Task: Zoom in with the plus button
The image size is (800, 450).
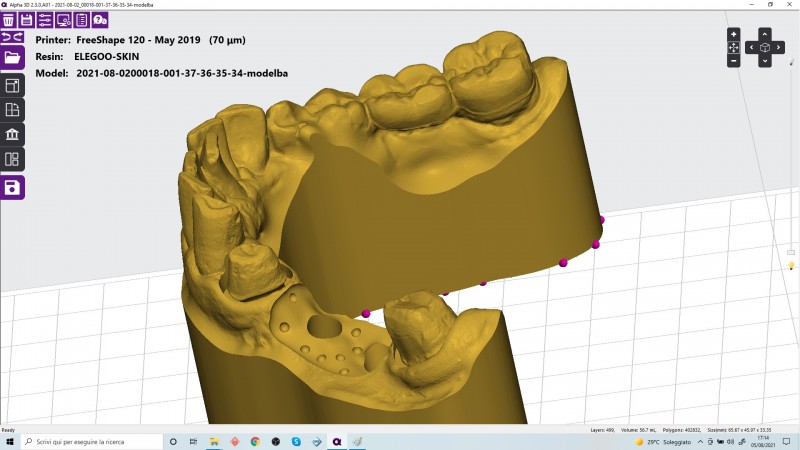Action: click(733, 34)
